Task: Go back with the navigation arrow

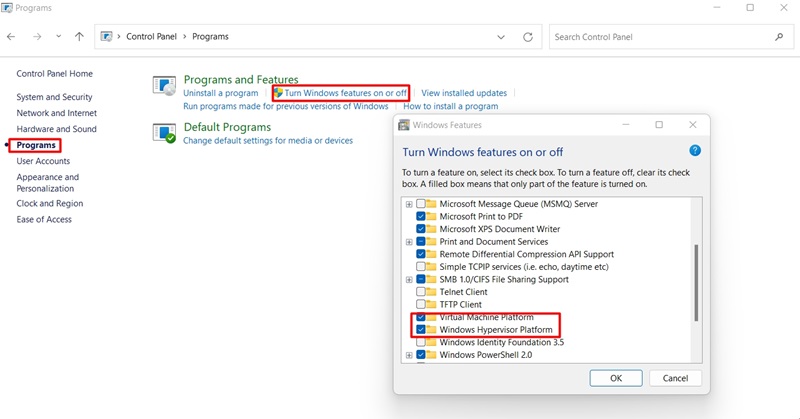Action: coord(11,37)
